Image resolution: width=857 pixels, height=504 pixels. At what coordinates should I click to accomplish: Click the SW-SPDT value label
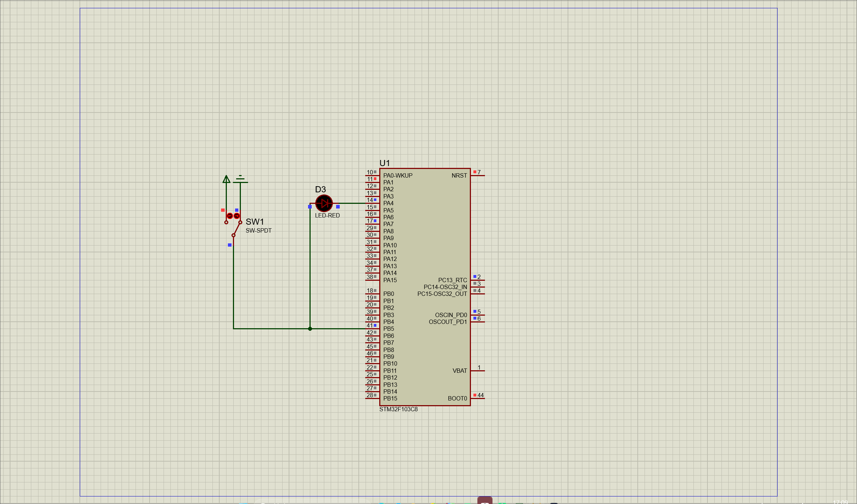pyautogui.click(x=258, y=230)
